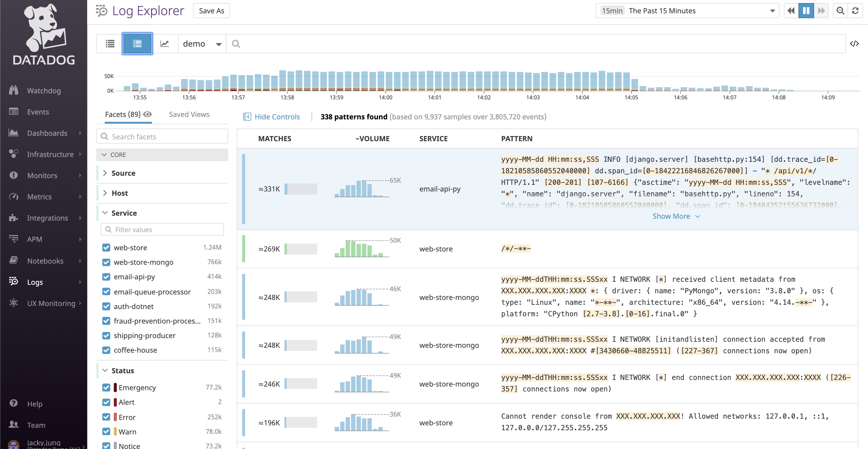Sort by MATCHES column header
868x449 pixels.
pyautogui.click(x=275, y=139)
